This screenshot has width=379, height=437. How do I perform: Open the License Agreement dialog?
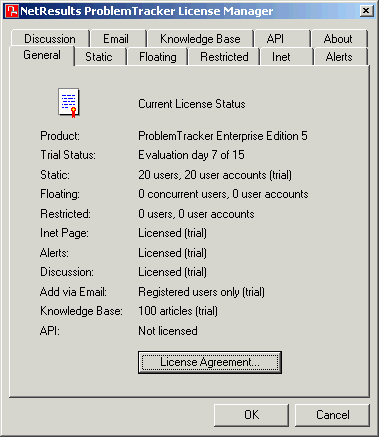coord(210,362)
